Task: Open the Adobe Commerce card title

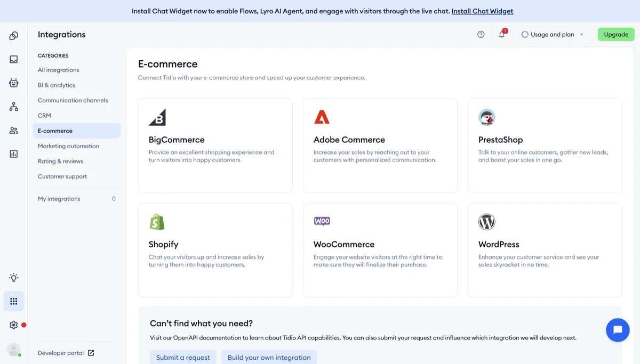Action: pos(349,140)
